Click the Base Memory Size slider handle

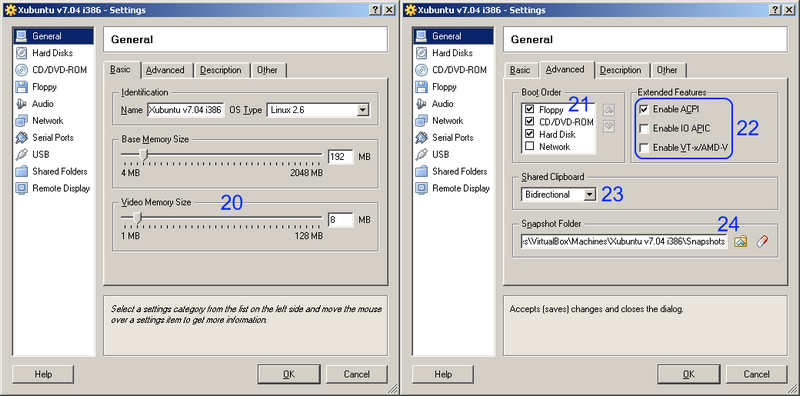[144, 155]
